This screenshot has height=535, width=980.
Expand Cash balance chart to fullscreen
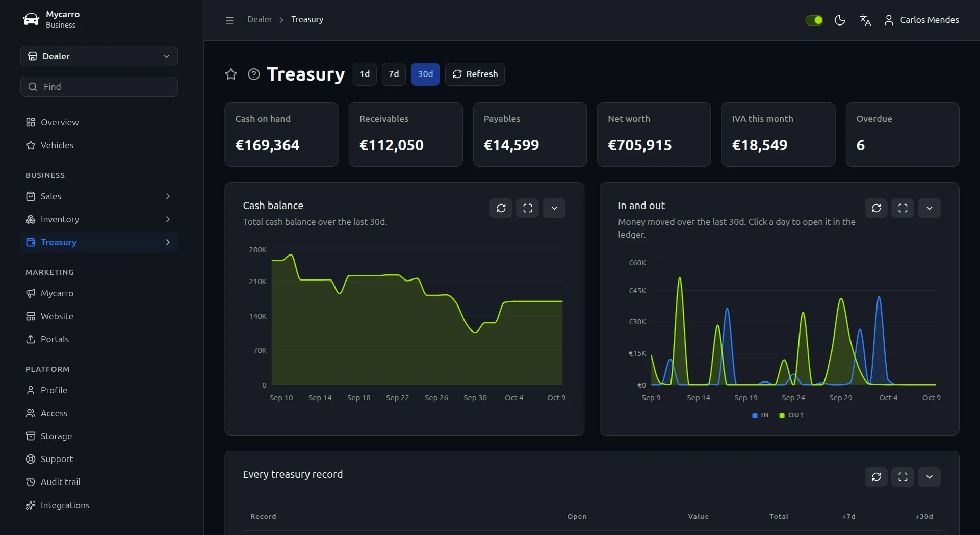coord(528,208)
